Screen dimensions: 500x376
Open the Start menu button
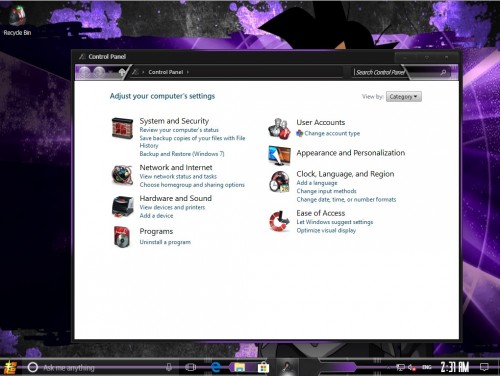tap(10, 367)
